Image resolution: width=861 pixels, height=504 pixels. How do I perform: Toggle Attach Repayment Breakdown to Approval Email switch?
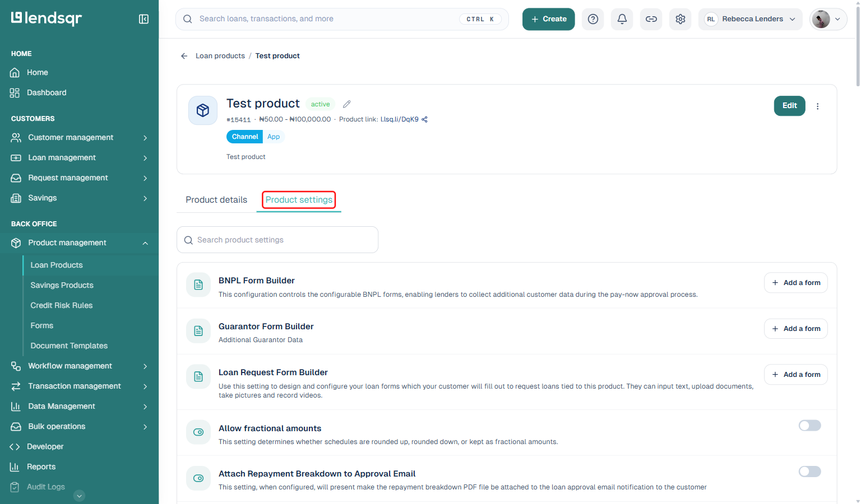tap(810, 472)
